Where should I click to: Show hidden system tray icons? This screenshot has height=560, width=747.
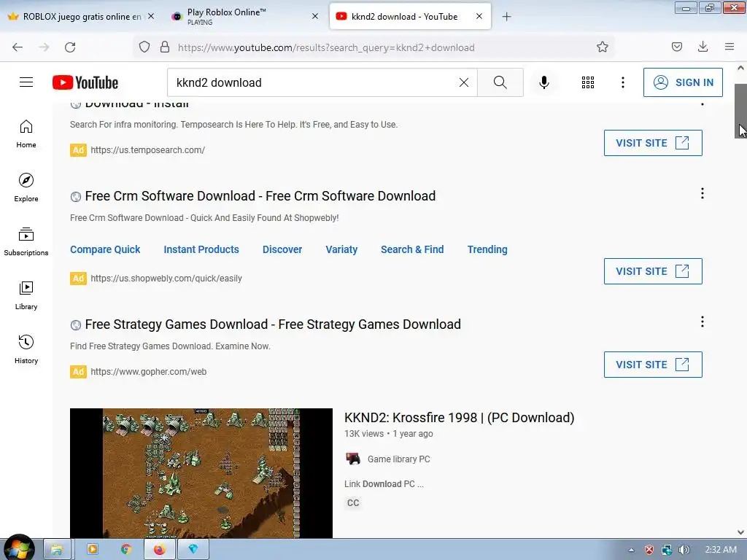point(631,550)
